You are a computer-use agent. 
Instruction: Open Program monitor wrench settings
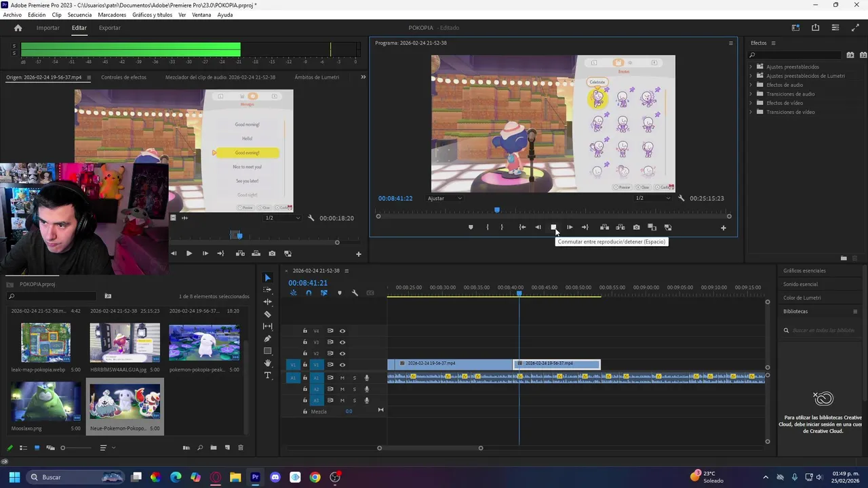click(x=681, y=198)
